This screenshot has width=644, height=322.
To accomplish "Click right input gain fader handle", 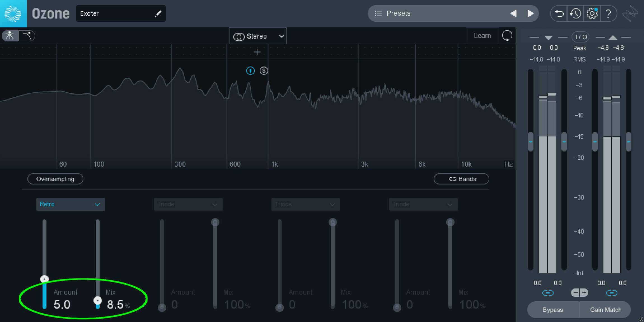I will (564, 142).
